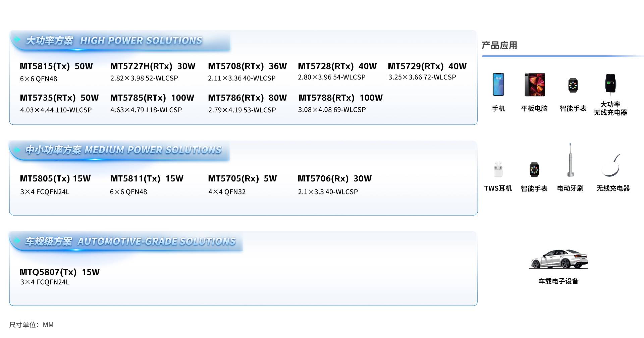
Task: Click the white car image
Action: pyautogui.click(x=558, y=259)
